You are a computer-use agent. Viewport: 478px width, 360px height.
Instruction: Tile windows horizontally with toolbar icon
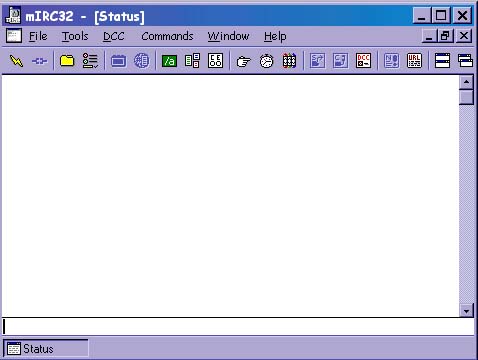coord(442,61)
